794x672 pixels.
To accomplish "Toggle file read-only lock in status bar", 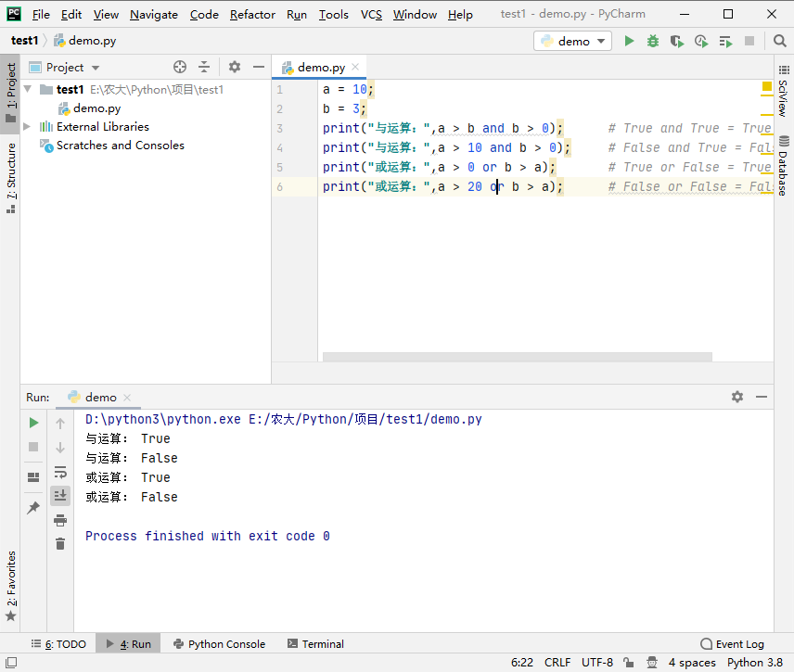I will click(630, 663).
